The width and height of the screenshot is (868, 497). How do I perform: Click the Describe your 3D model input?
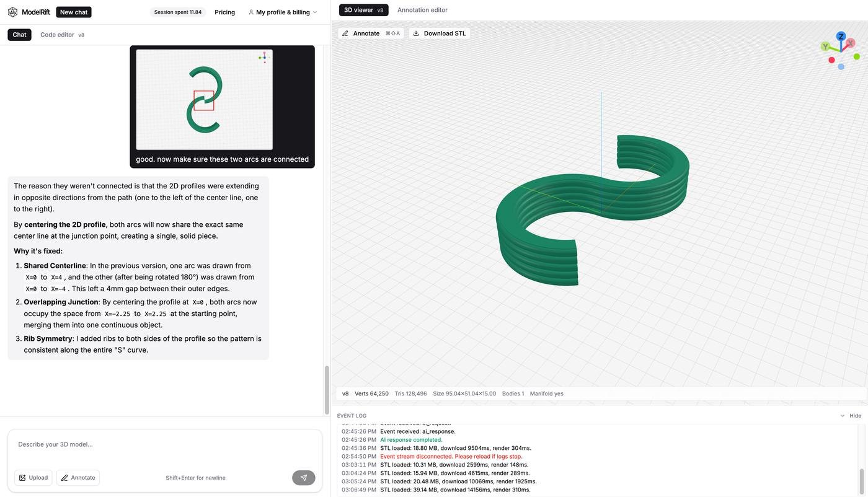(164, 444)
